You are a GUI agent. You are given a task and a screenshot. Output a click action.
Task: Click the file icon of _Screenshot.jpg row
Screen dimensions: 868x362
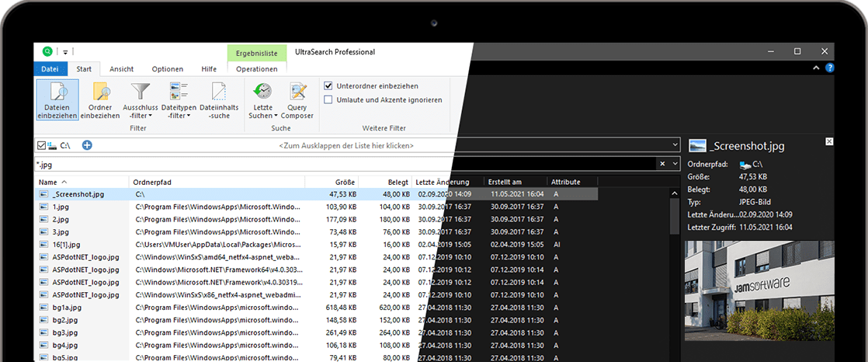point(43,194)
